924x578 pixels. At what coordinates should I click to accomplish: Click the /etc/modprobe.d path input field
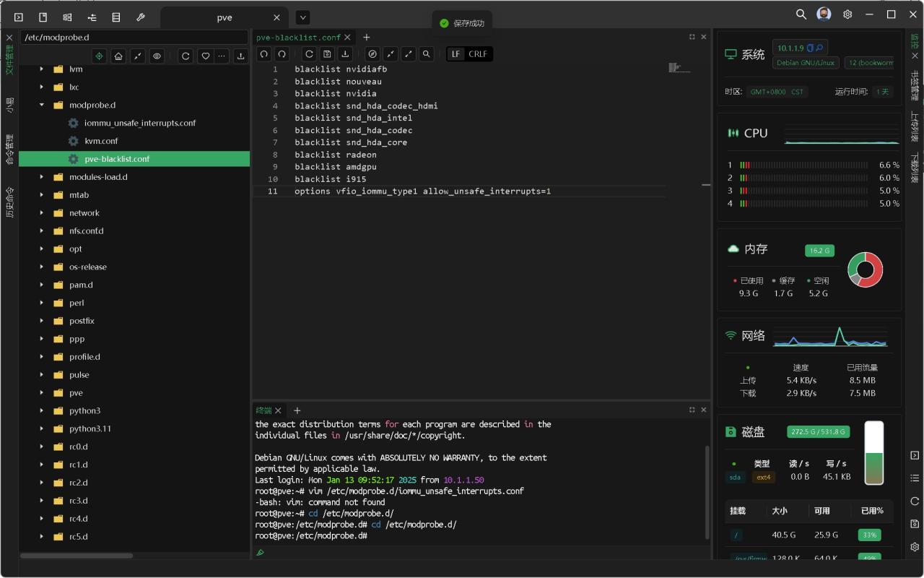click(134, 37)
